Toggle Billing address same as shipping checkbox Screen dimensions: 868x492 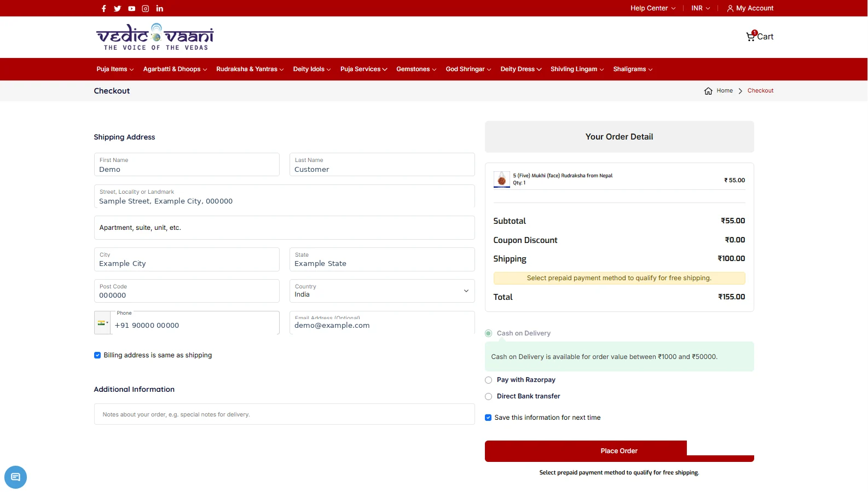(97, 355)
